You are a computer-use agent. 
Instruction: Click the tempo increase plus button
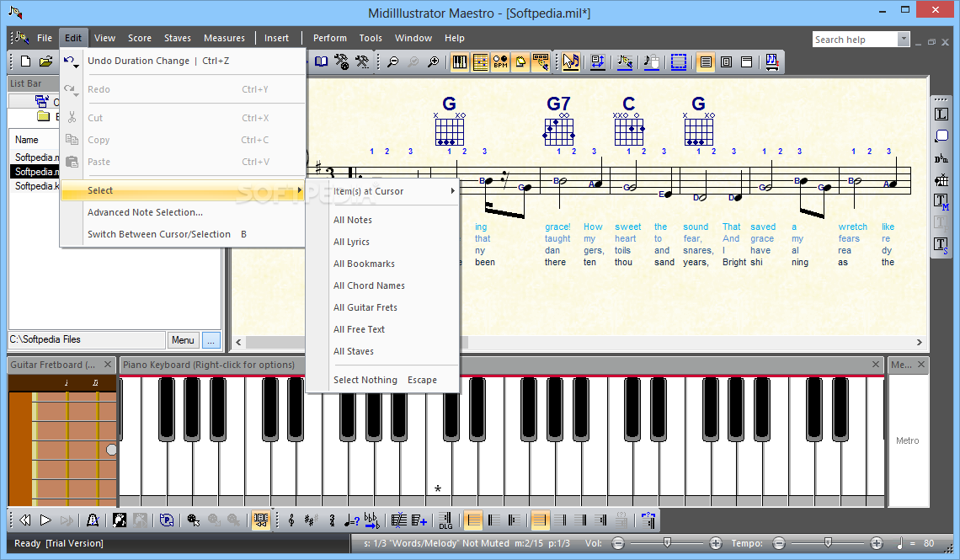coord(877,543)
